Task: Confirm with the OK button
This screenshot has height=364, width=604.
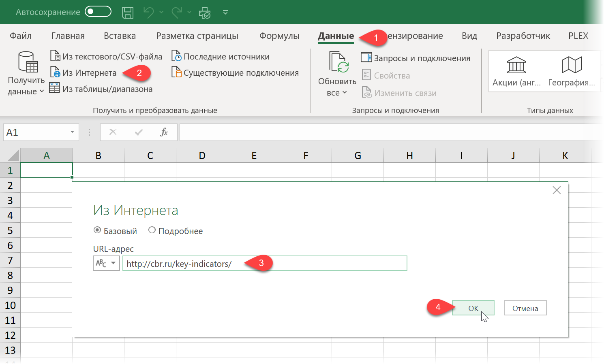Action: 473,308
